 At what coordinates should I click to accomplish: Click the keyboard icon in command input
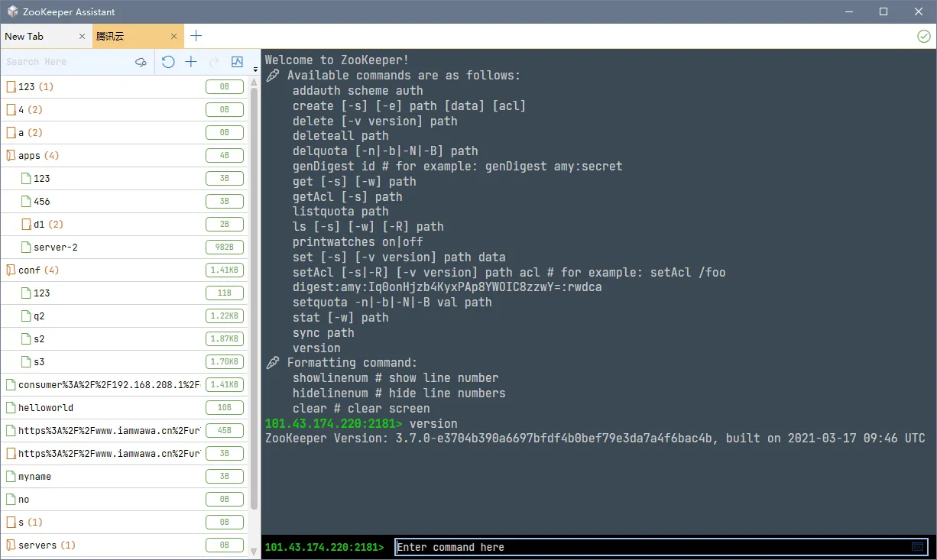[918, 547]
